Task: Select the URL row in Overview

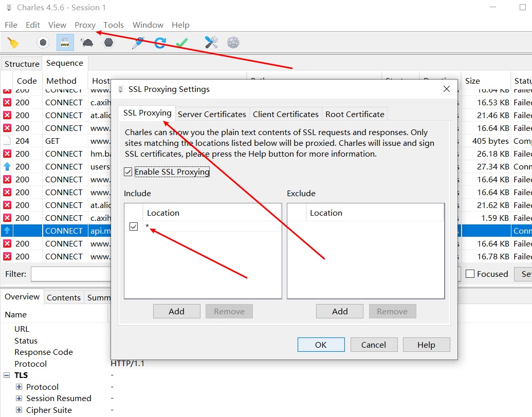Action: click(22, 329)
